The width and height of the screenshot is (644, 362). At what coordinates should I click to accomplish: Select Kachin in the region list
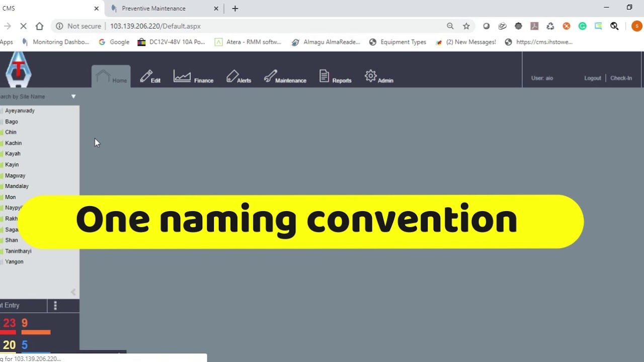pos(13,143)
